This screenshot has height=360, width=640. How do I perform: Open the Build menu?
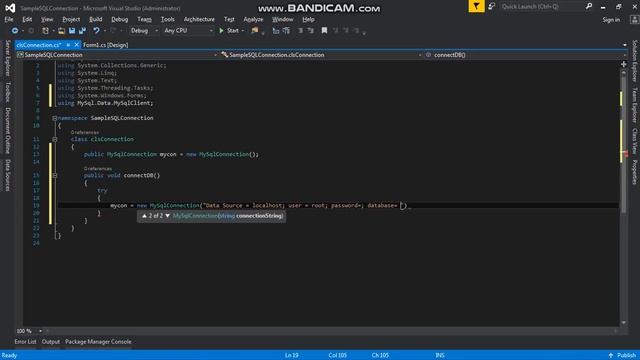[x=96, y=19]
